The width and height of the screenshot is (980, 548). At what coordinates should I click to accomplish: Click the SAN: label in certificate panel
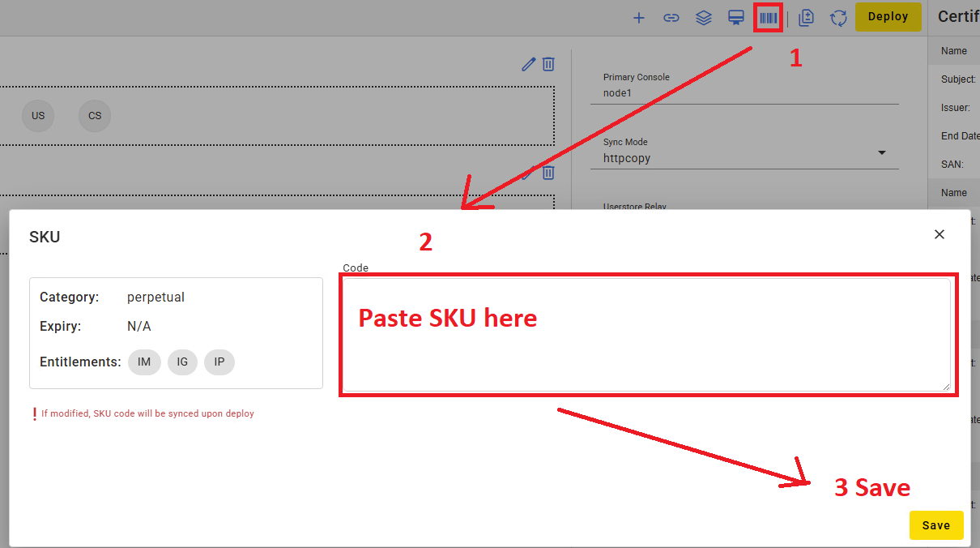tap(952, 165)
